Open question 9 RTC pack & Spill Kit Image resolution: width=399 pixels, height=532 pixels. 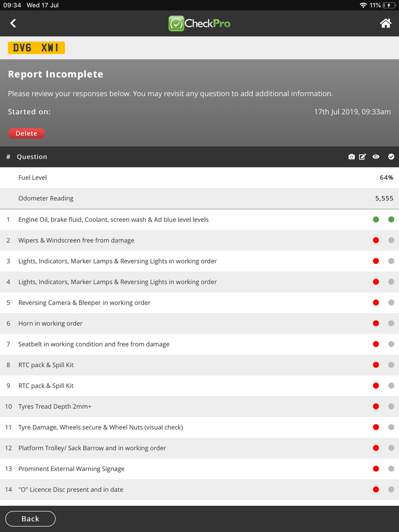[x=199, y=385]
